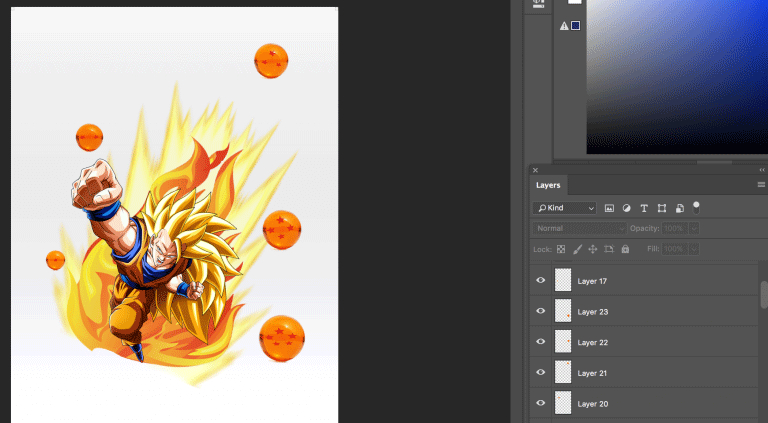
Task: Collapse the Layers panel with double arrows
Action: pyautogui.click(x=762, y=170)
